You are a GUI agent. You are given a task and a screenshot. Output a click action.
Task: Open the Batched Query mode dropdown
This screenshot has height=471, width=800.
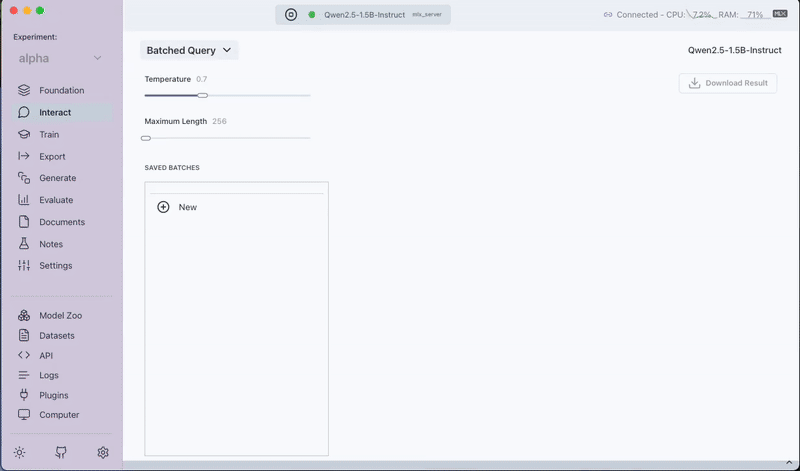[189, 50]
